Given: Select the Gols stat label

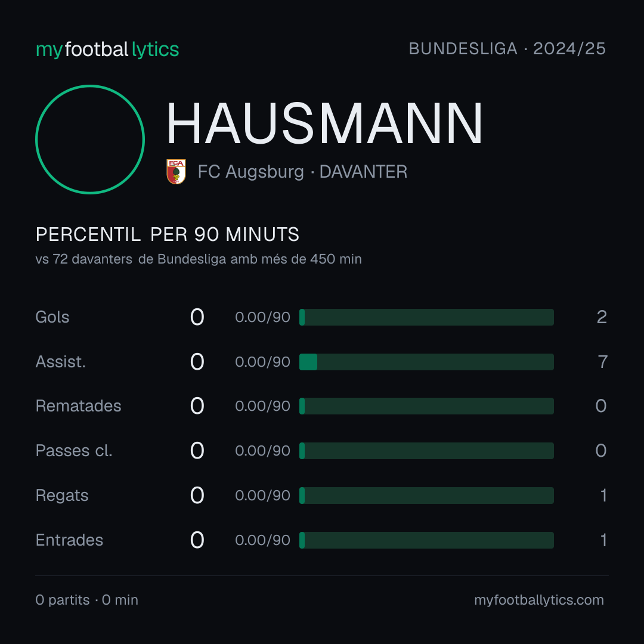Looking at the screenshot, I should point(52,317).
